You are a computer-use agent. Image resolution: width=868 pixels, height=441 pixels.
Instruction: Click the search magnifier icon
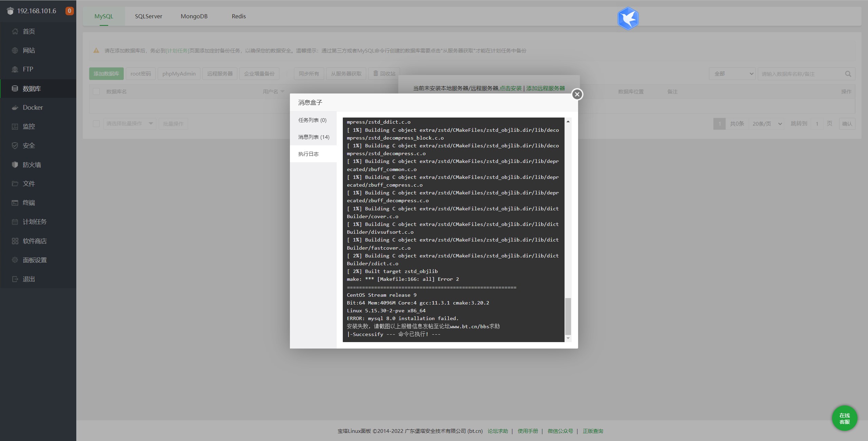click(x=848, y=74)
